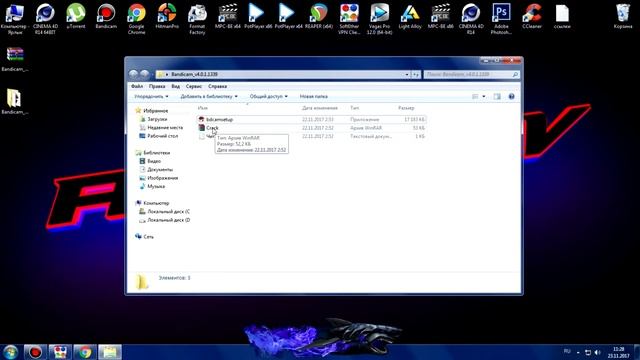The height and width of the screenshot is (360, 640).
Task: Select MPC-BE x64 desktop icon
Action: (x=228, y=16)
